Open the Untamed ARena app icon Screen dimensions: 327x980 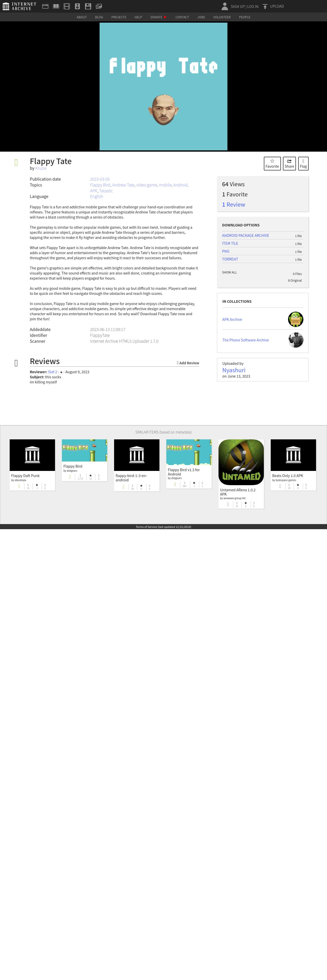(x=241, y=462)
